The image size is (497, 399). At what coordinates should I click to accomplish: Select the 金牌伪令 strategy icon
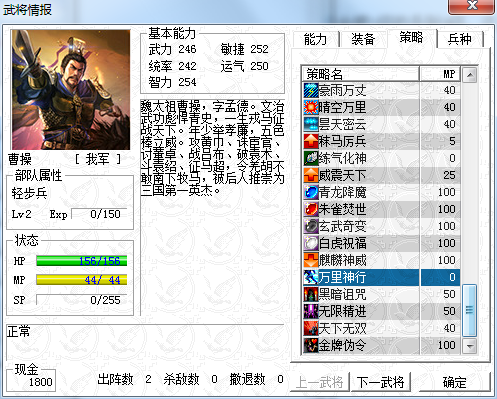pos(311,345)
